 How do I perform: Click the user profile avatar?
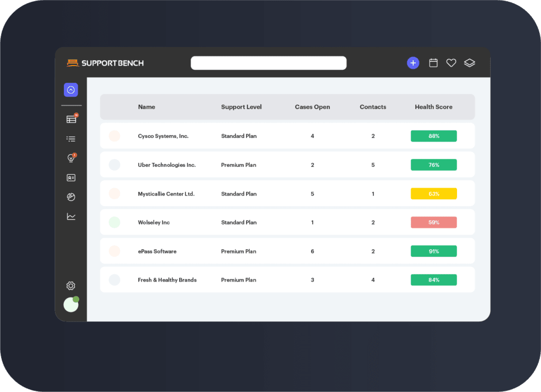(71, 305)
